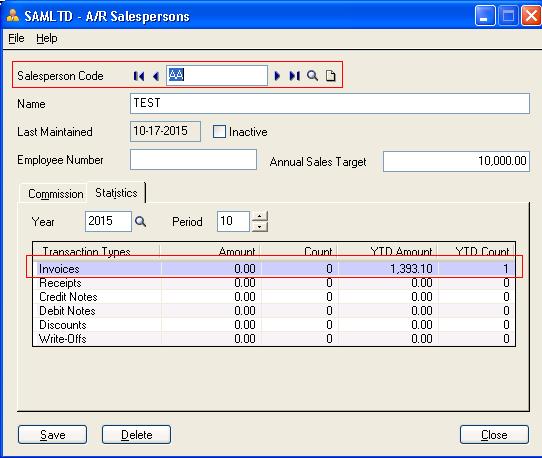542x458 pixels.
Task: Select the Statistics tab
Action: [116, 193]
